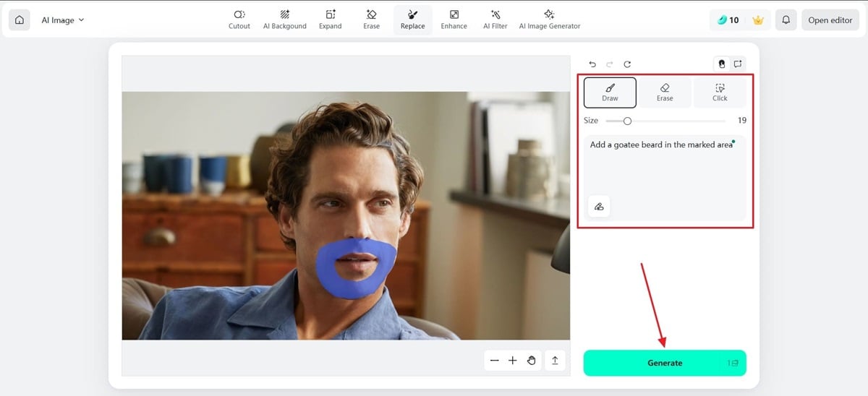Activate the hand pan tool
The height and width of the screenshot is (396, 868).
(x=531, y=360)
